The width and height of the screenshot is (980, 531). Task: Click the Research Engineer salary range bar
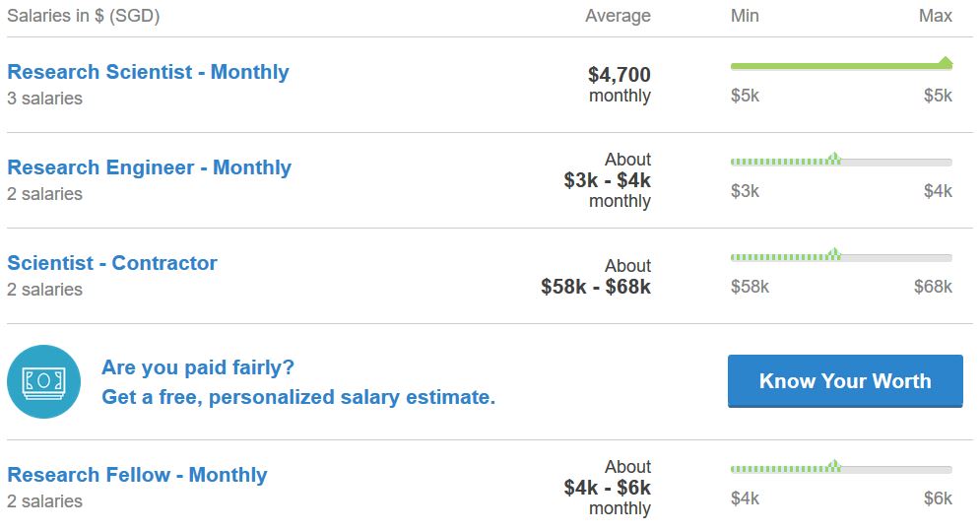pos(841,162)
